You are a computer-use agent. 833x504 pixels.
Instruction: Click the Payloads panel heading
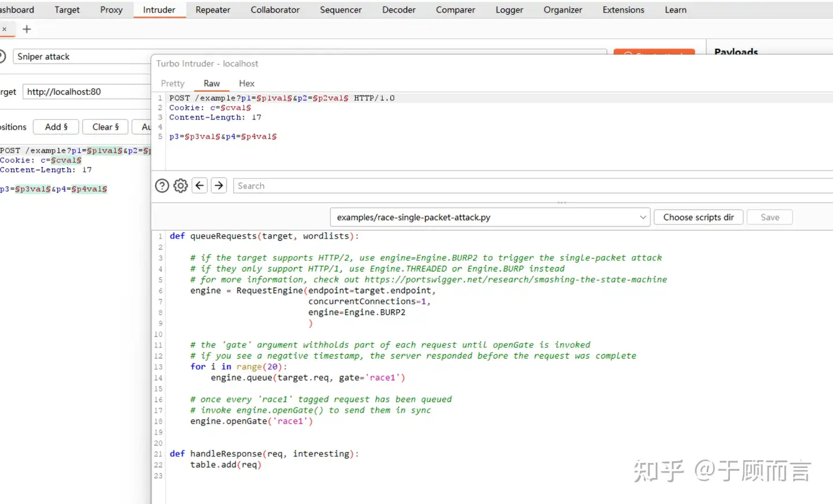[x=736, y=51]
